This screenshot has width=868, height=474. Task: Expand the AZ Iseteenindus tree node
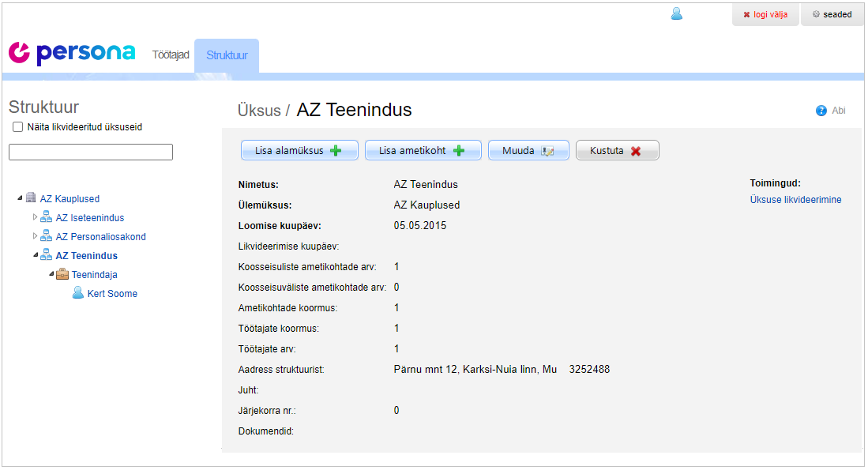(x=35, y=217)
